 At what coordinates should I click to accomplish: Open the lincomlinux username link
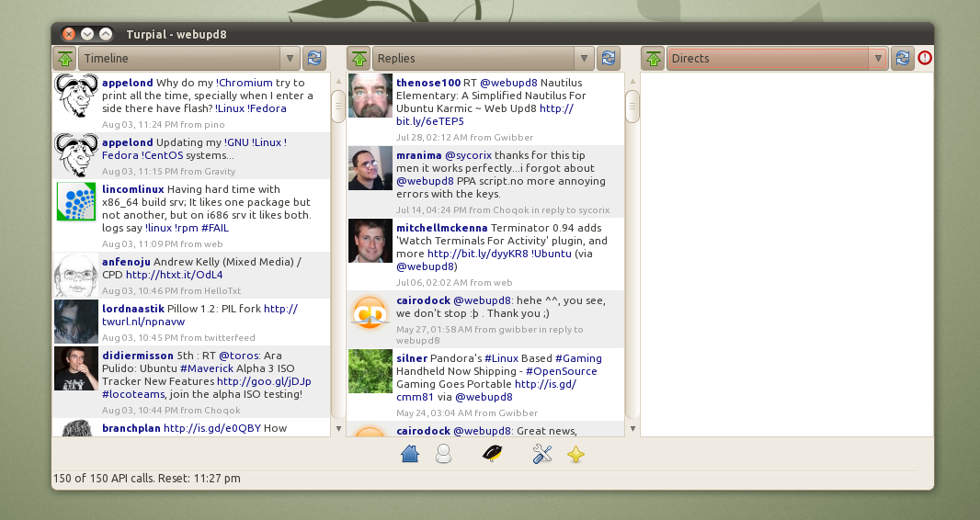click(x=133, y=189)
